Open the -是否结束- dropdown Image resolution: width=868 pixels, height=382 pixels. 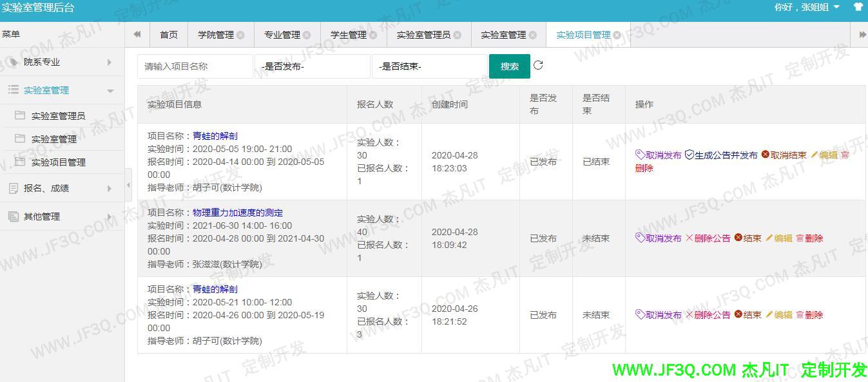click(x=429, y=65)
